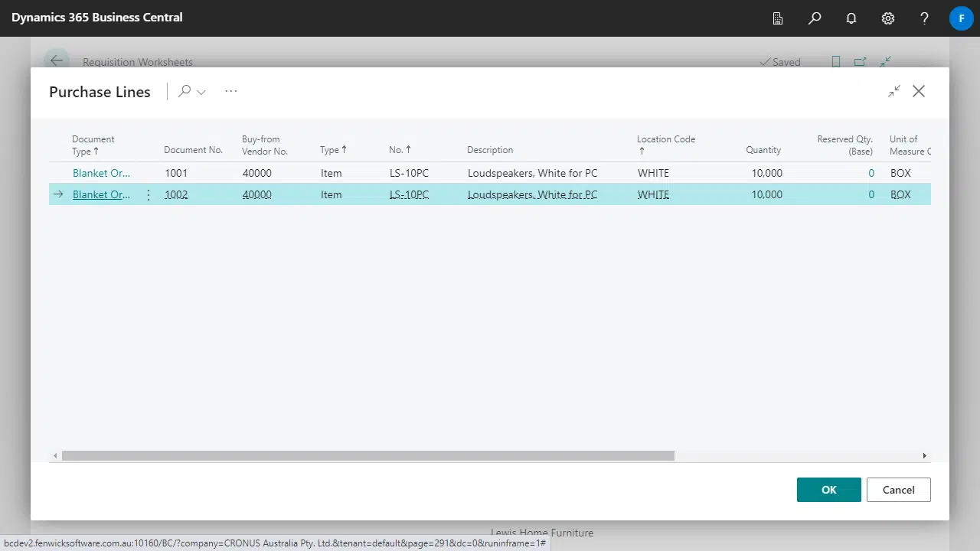Click the Quantity column header
The height and width of the screenshot is (551, 980).
763,150
